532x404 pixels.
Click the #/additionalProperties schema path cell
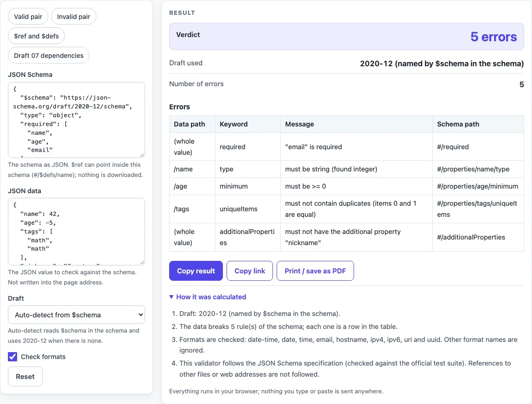tap(478, 237)
